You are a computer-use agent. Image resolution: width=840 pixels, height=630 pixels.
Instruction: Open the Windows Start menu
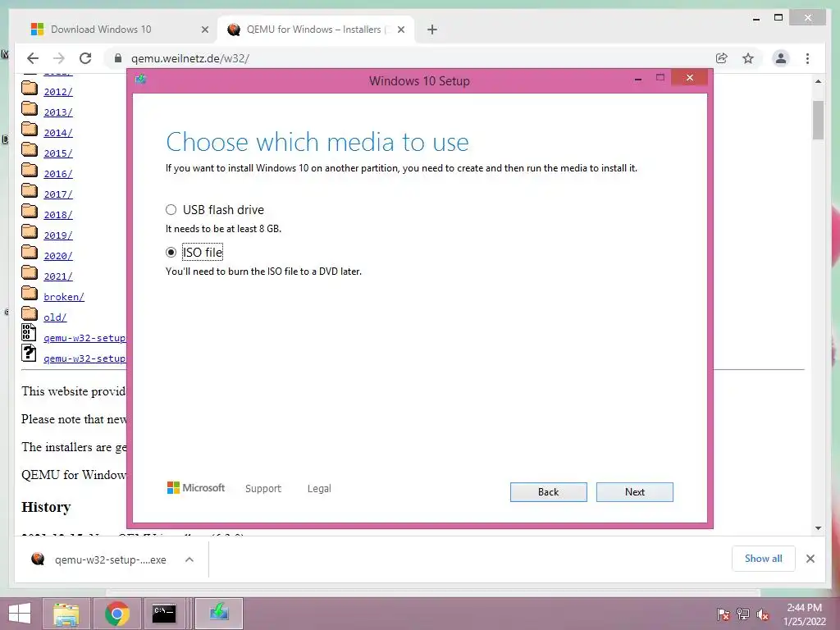[x=20, y=614]
